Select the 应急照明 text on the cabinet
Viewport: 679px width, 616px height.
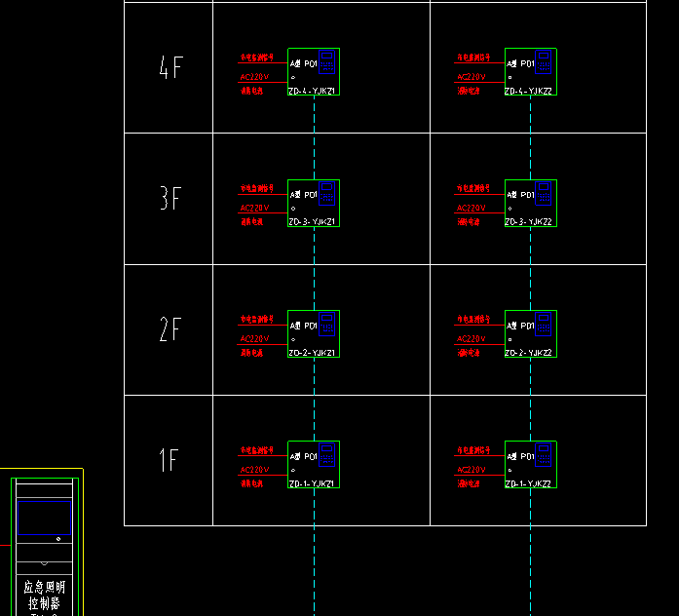click(44, 588)
